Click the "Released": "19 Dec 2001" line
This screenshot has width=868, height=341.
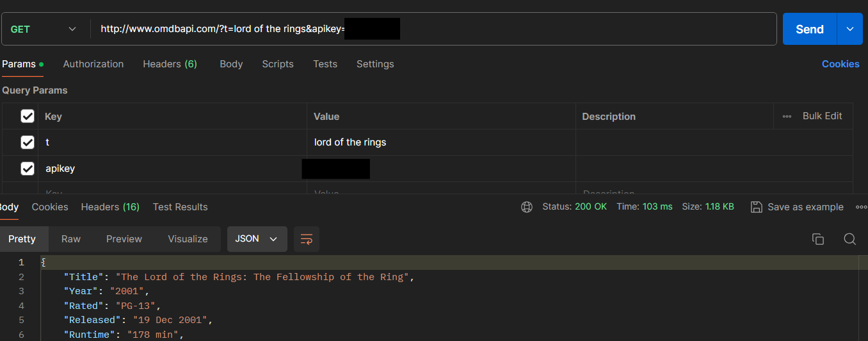pyautogui.click(x=138, y=320)
